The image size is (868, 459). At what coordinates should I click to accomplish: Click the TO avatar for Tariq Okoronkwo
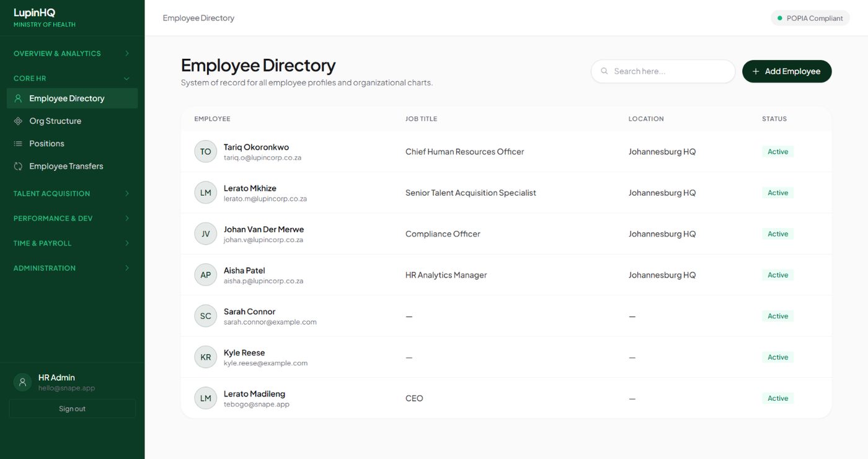206,152
